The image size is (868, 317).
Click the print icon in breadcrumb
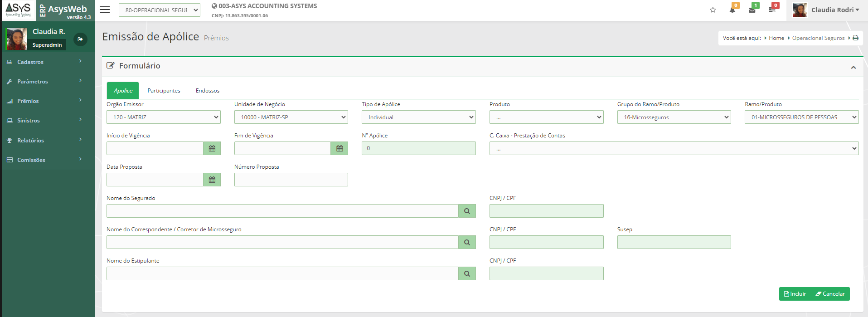click(855, 38)
